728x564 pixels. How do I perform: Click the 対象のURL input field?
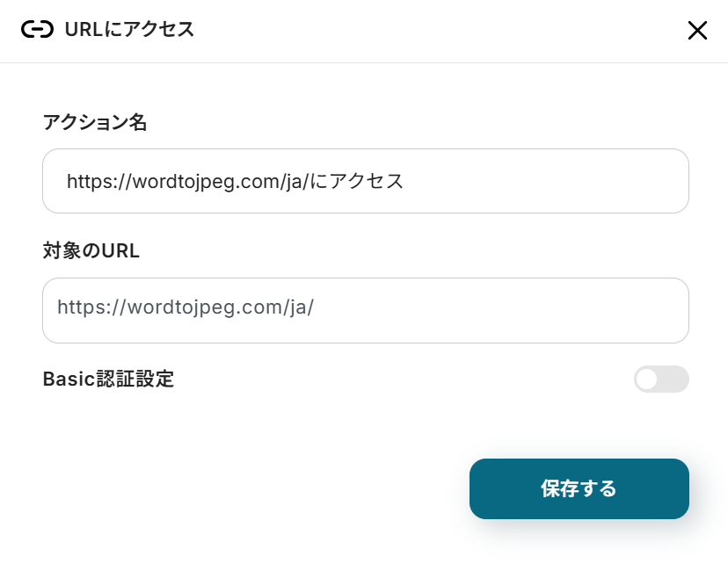point(365,310)
